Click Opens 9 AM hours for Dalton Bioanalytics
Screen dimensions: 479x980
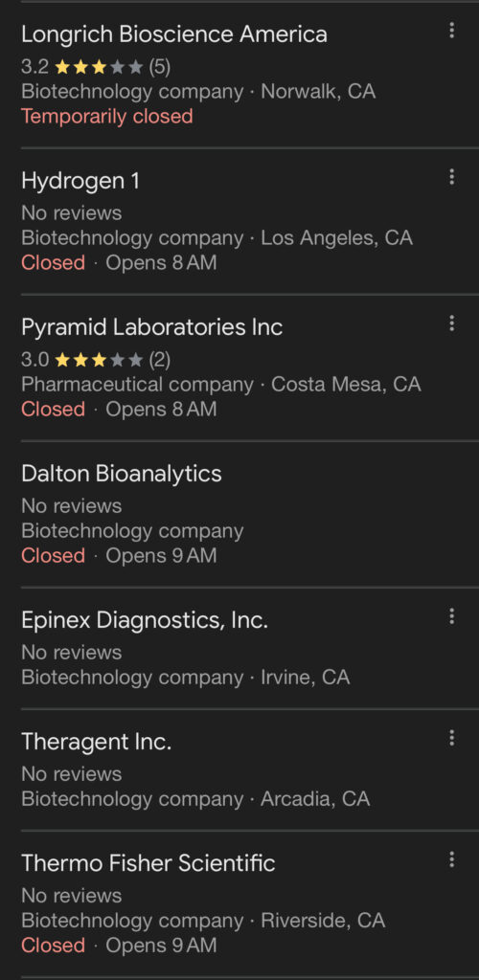[x=161, y=556]
